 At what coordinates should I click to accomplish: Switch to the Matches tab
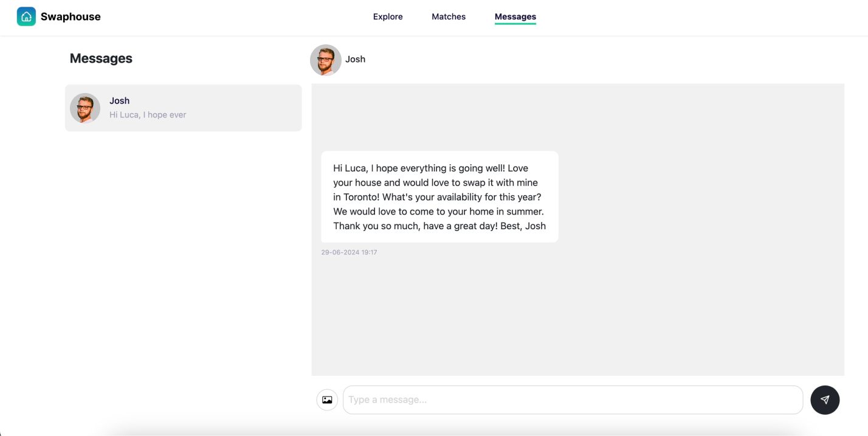point(449,16)
